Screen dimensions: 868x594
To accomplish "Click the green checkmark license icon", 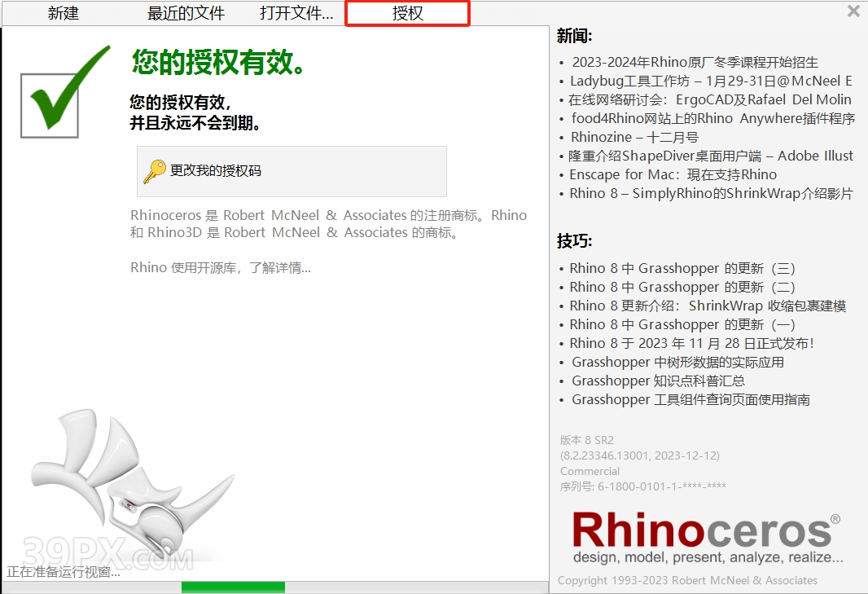I will 65,91.
